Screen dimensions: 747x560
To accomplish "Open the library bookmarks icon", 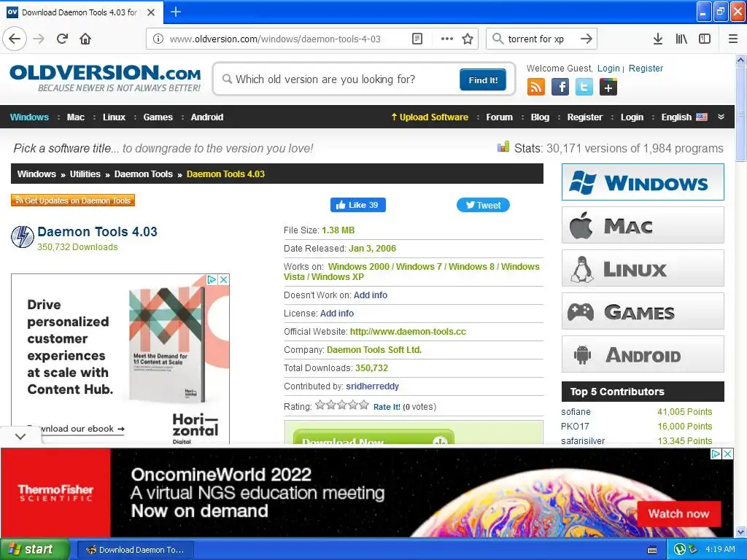I will [x=681, y=39].
